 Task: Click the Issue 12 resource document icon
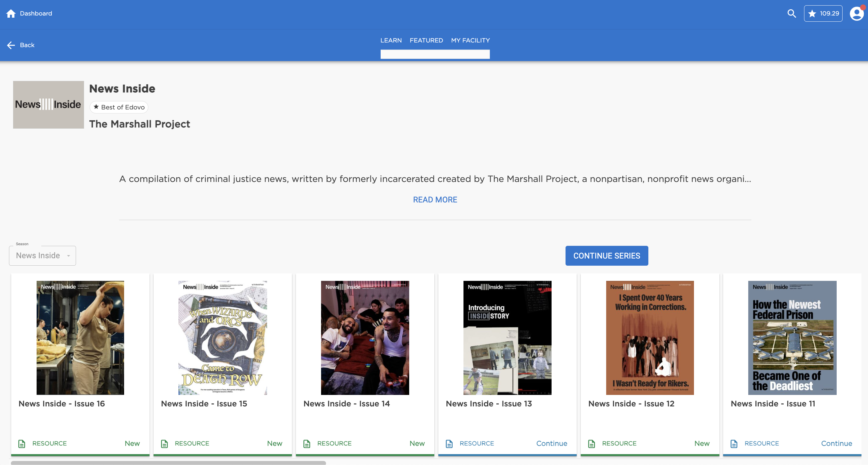(x=592, y=443)
